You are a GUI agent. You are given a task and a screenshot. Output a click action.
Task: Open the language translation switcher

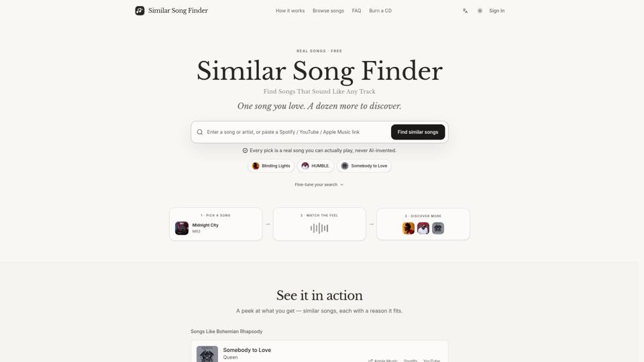coord(465,11)
